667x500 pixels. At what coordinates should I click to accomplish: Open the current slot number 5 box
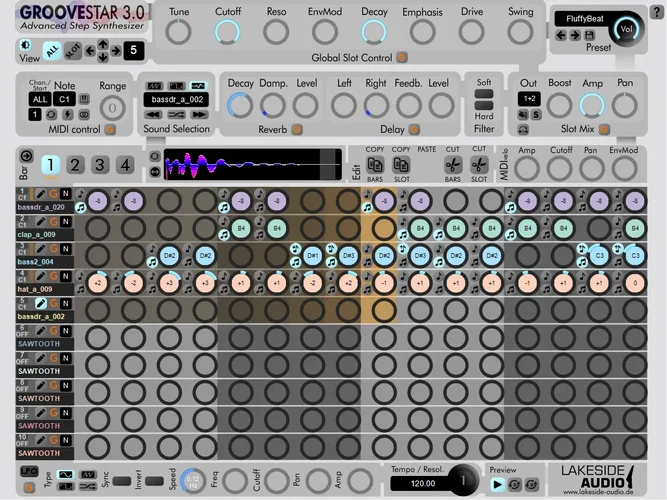tap(134, 51)
